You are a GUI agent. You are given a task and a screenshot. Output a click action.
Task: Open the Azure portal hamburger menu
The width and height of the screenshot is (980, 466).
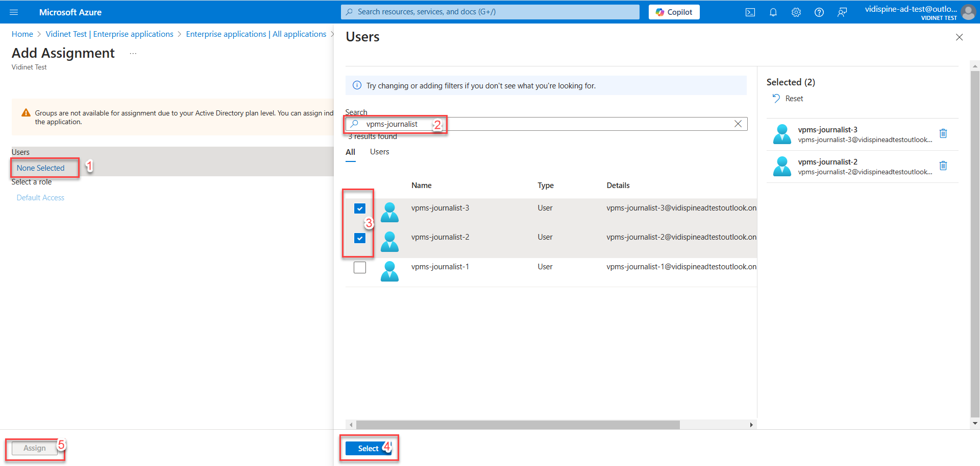(14, 12)
